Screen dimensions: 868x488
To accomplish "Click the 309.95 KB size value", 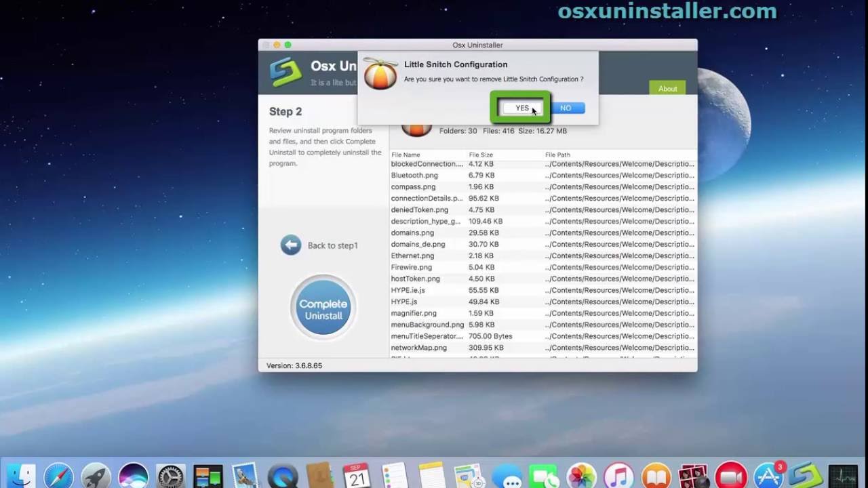I will pos(486,348).
